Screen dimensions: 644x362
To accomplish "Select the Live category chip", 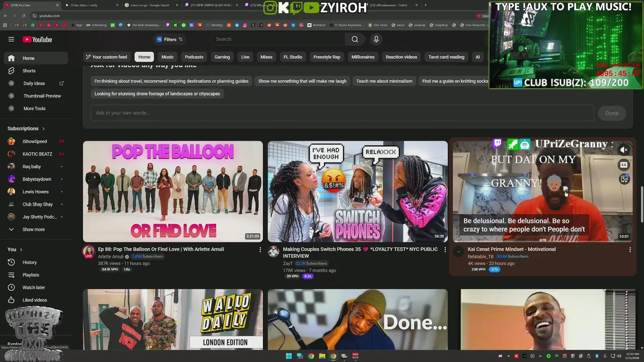I will pos(245,57).
